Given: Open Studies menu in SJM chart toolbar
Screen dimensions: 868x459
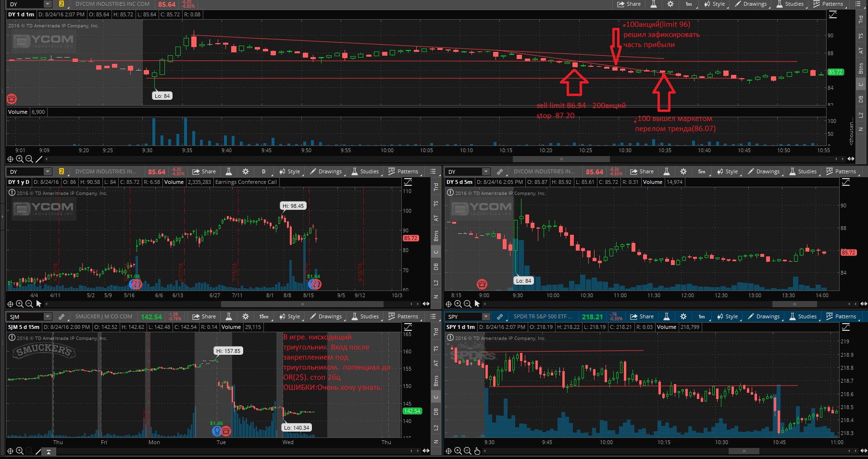Looking at the screenshot, I should coord(365,316).
